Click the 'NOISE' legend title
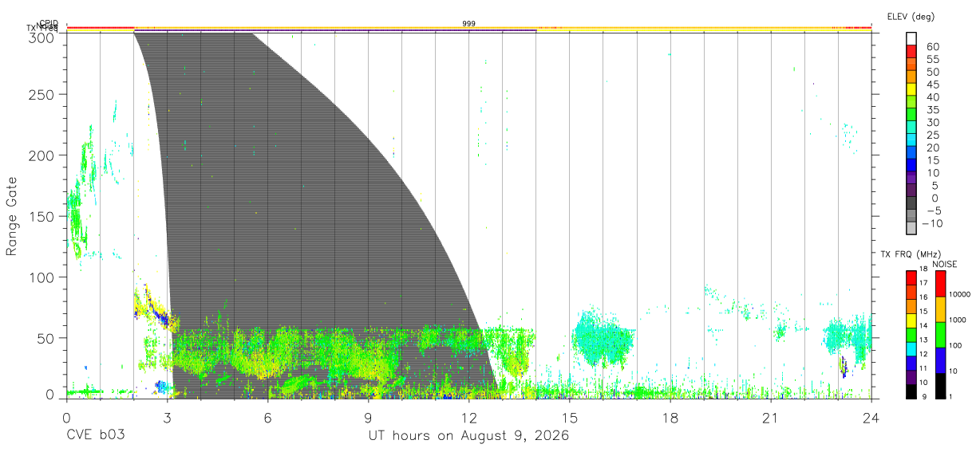980x452 pixels. point(945,264)
